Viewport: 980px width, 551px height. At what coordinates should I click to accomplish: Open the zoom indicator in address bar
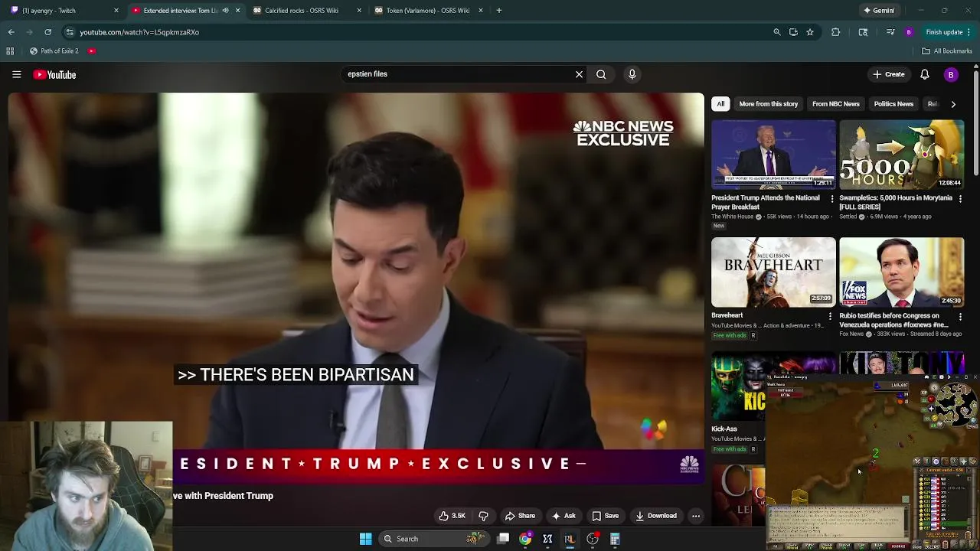pos(776,32)
